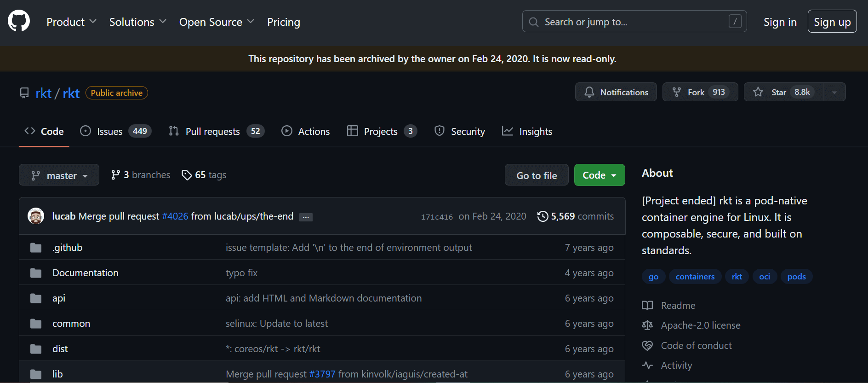The height and width of the screenshot is (383, 868).
Task: Click the tags label icon
Action: coord(187,175)
